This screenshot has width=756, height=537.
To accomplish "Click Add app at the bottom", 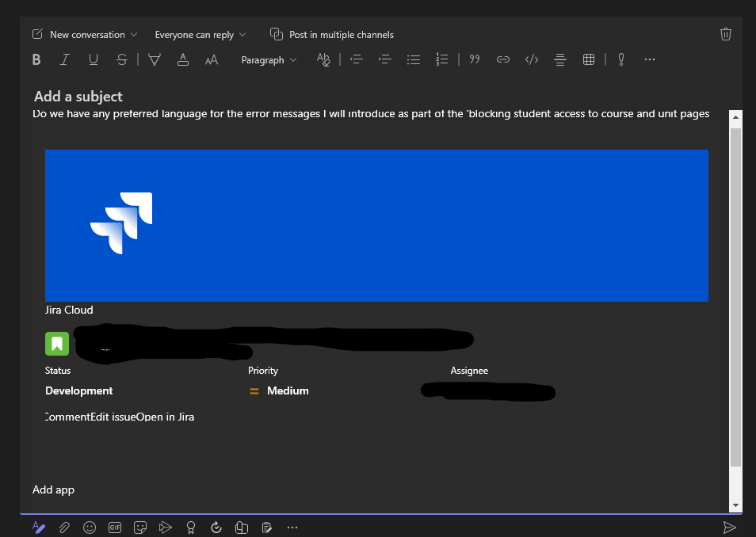I will pyautogui.click(x=53, y=489).
